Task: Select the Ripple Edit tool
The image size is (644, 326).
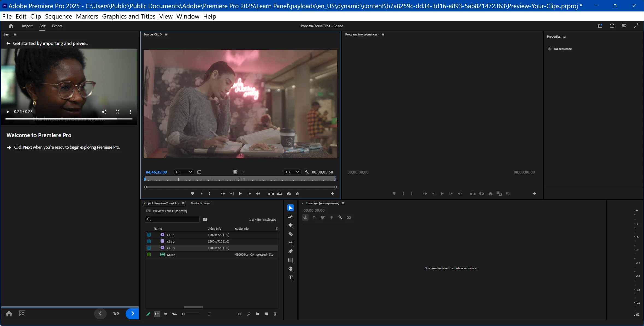Action: coord(291,225)
